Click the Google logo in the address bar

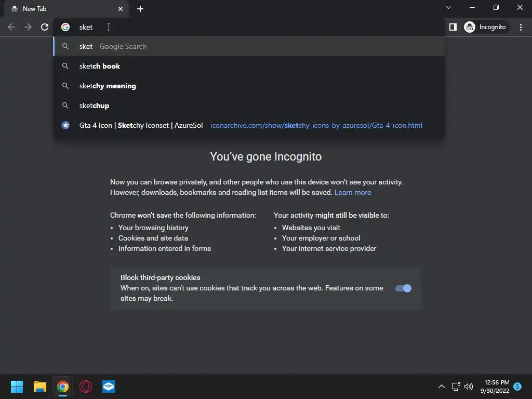click(65, 27)
